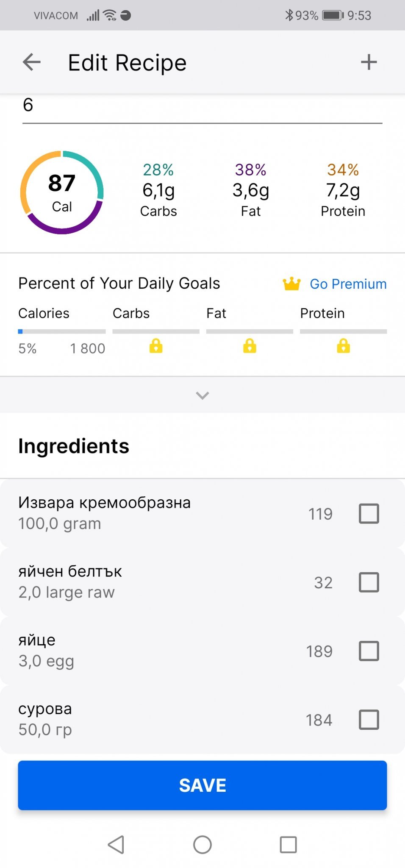Mark the сурова ingredient checkbox

(x=369, y=720)
